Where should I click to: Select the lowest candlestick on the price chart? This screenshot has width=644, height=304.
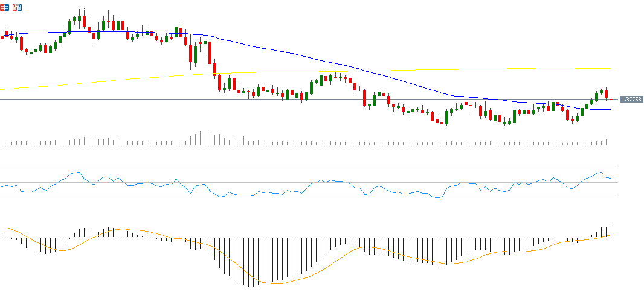442,122
